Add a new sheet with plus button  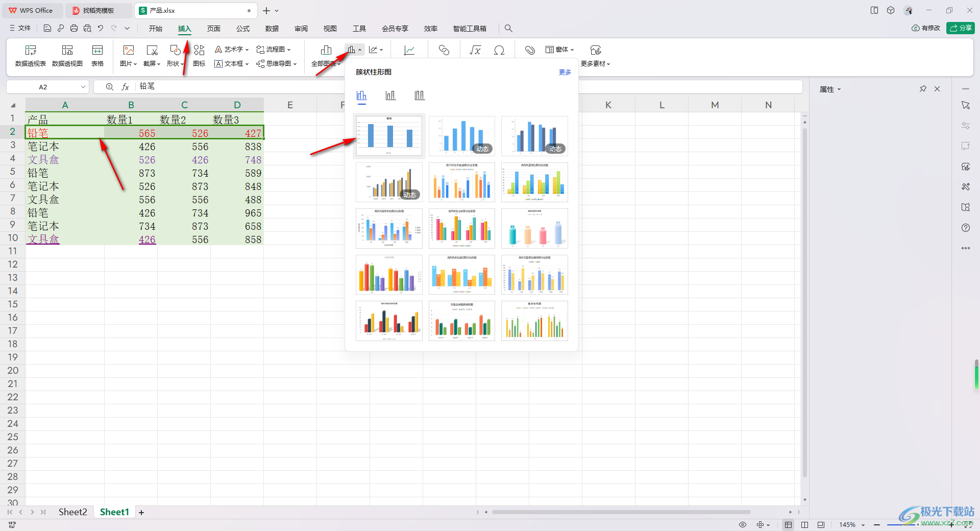141,512
